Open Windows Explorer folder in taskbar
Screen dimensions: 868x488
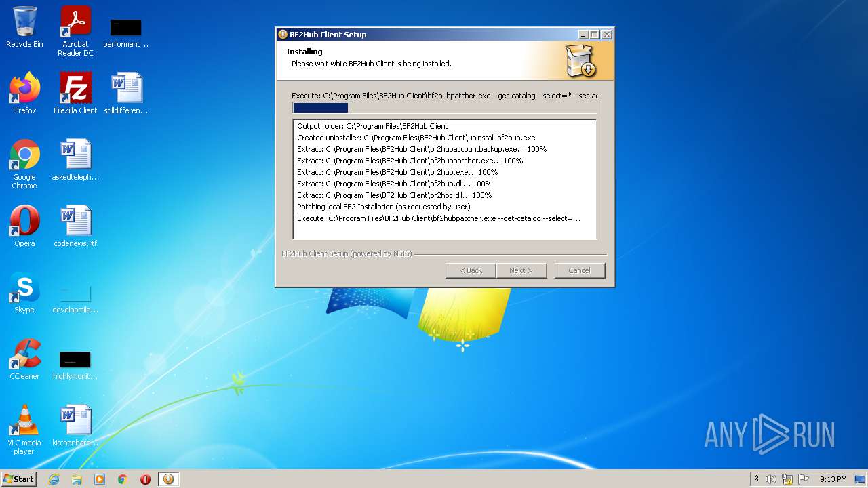(x=77, y=479)
